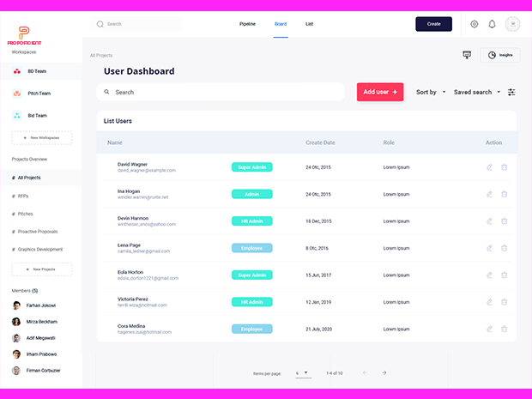Edit David Wagner's user row
This screenshot has width=532, height=399.
pos(489,167)
